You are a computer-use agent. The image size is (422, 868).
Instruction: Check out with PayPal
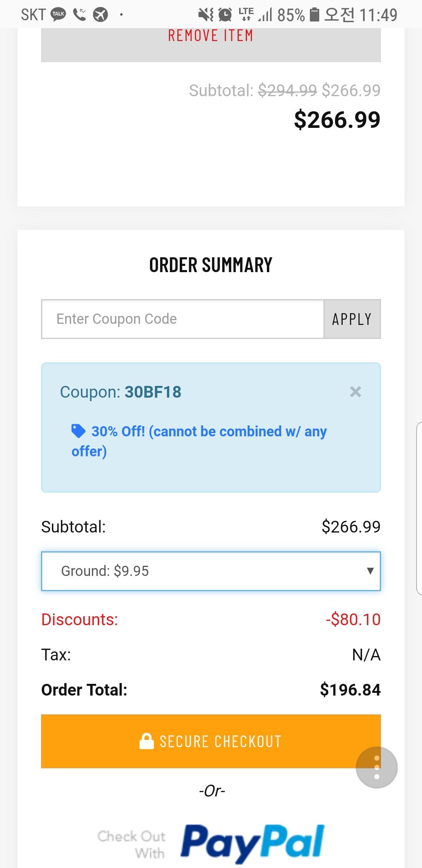pos(211,843)
